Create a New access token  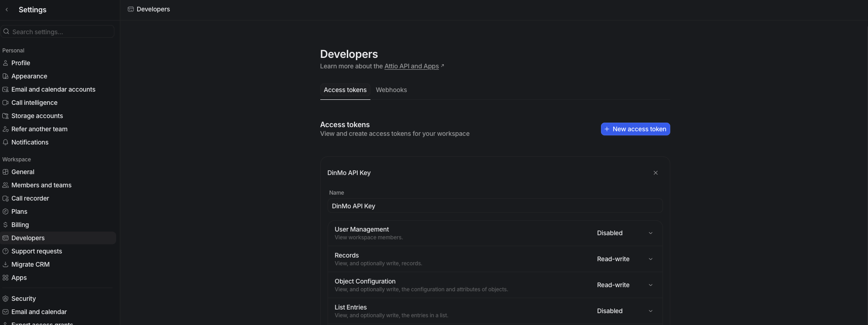coord(635,129)
